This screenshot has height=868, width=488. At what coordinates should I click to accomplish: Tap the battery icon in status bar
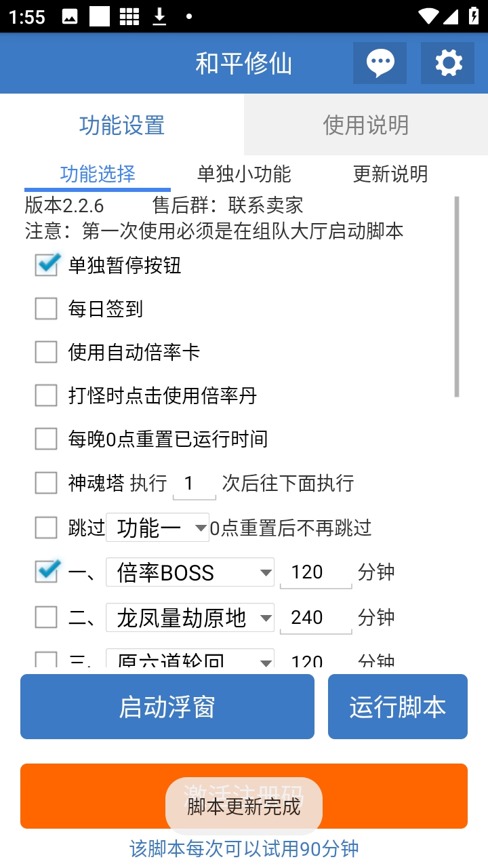click(474, 17)
